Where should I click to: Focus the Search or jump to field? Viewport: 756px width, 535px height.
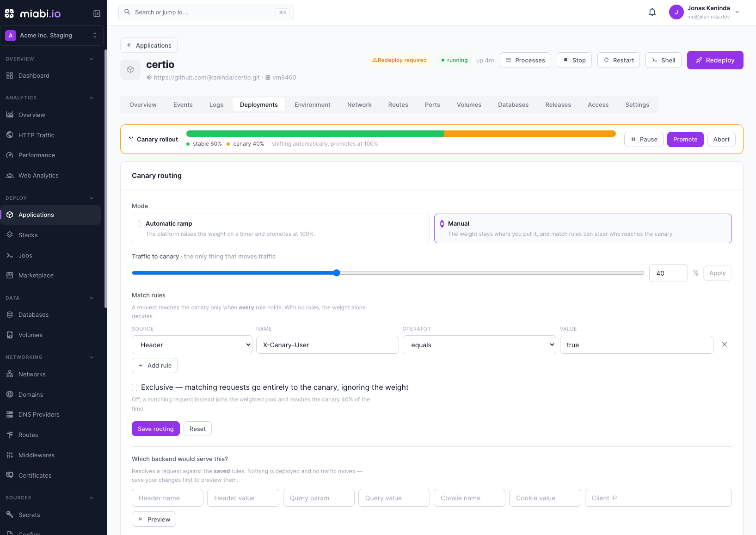pos(206,12)
